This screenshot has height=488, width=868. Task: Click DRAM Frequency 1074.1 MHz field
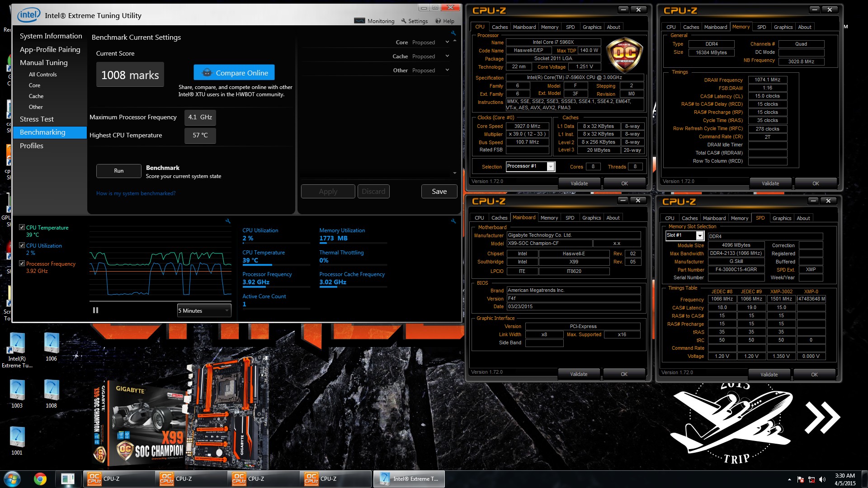pos(767,80)
